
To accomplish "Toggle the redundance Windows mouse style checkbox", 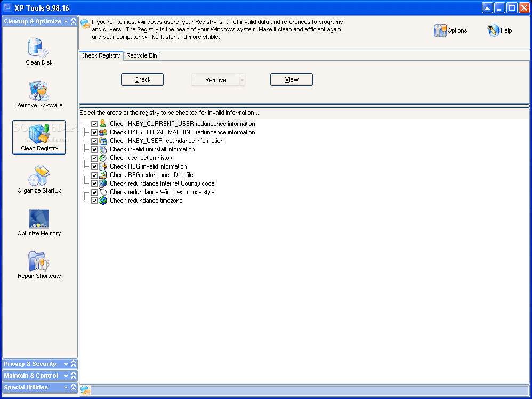I will pos(95,192).
